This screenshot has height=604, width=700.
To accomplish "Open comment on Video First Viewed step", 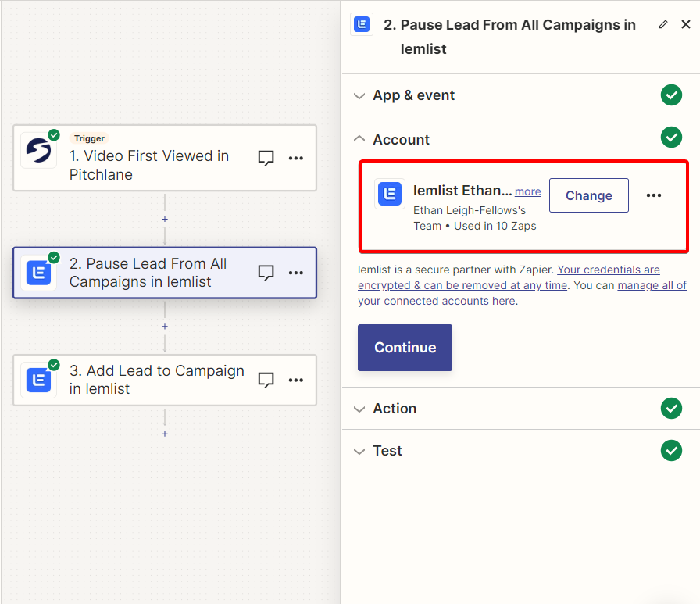I will [266, 158].
